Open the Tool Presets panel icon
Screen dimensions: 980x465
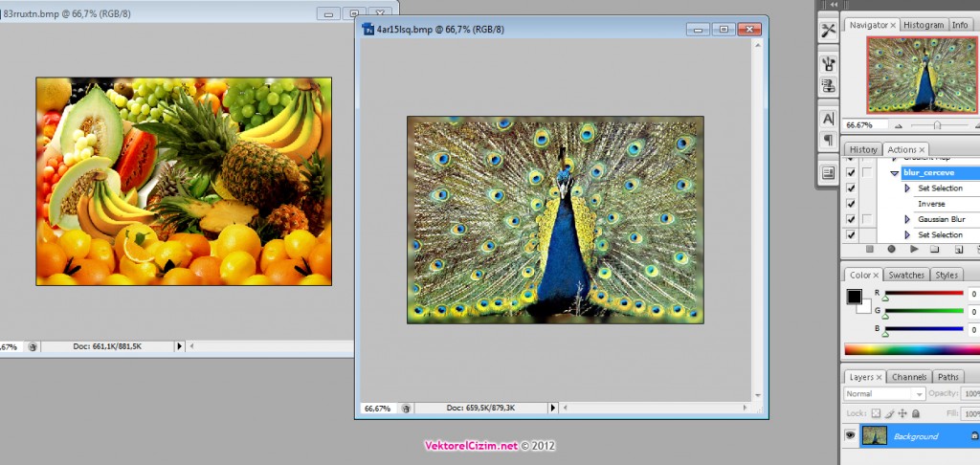pyautogui.click(x=828, y=31)
